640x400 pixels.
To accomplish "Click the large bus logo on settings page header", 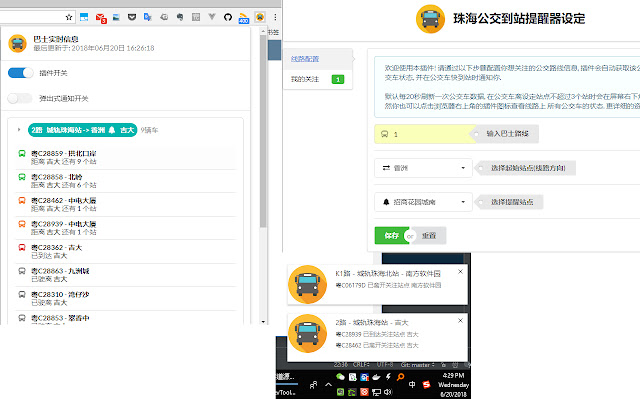I will point(430,19).
